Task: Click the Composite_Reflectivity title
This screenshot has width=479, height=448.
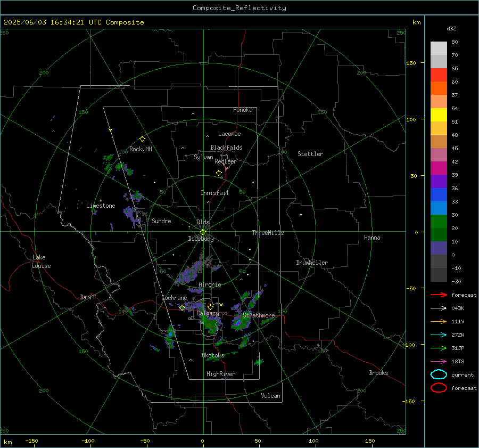Action: pos(240,8)
